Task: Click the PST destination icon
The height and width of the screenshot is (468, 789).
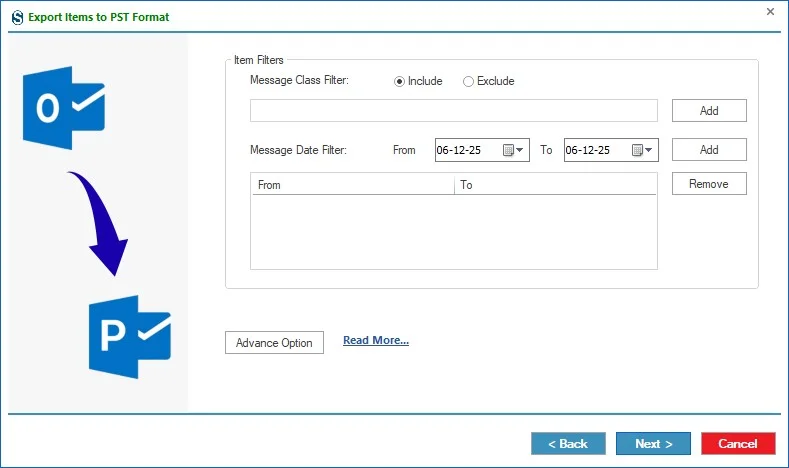Action: [x=130, y=337]
